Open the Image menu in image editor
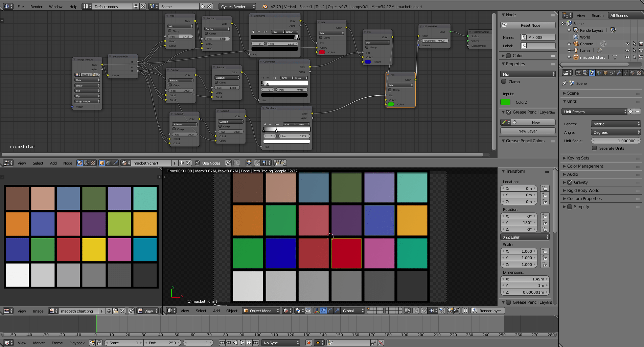 [x=38, y=311]
